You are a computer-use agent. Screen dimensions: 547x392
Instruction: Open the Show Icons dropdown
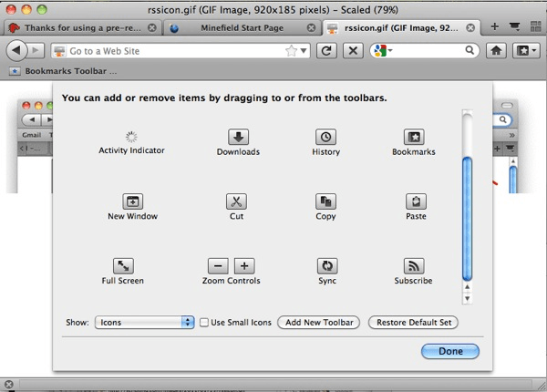[144, 323]
